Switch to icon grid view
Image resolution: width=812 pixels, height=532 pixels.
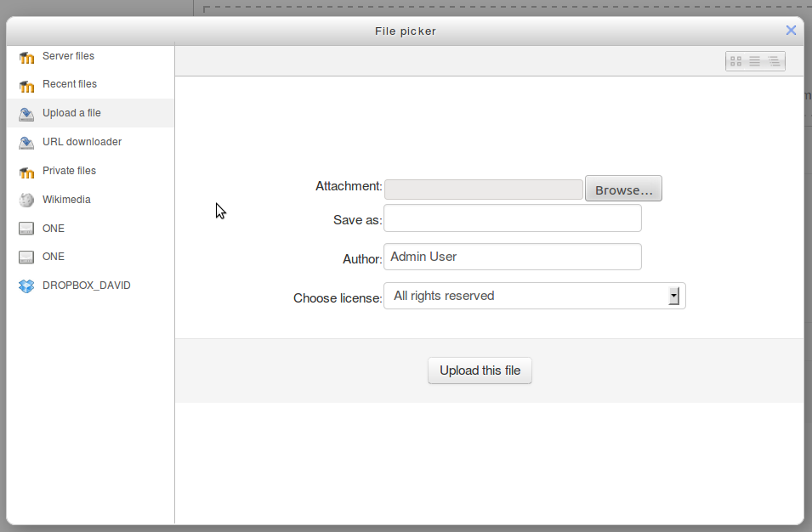coord(735,61)
